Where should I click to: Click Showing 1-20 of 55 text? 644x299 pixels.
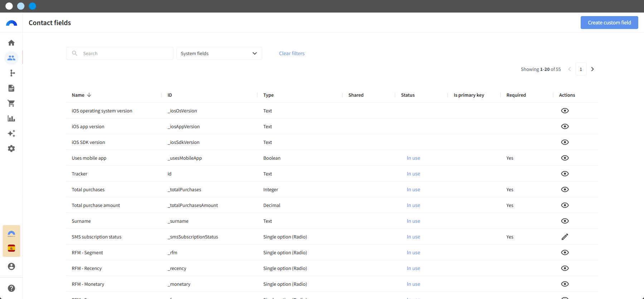[541, 69]
